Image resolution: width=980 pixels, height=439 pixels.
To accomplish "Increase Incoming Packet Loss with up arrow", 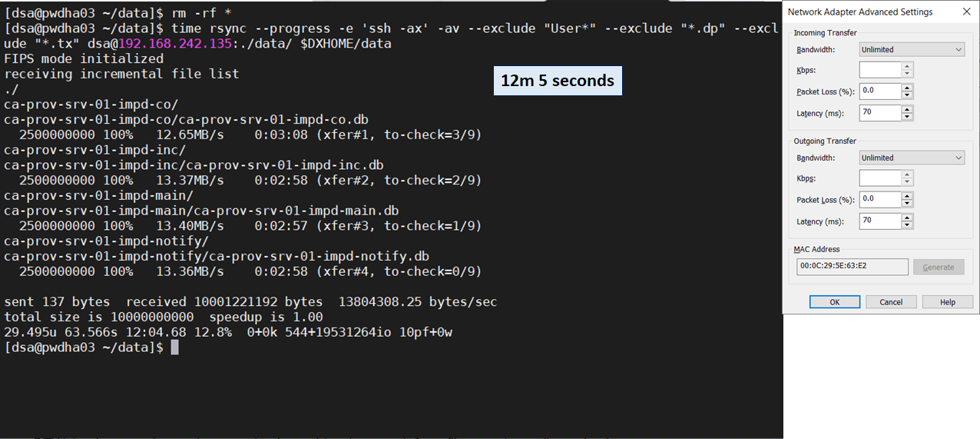I will (907, 88).
